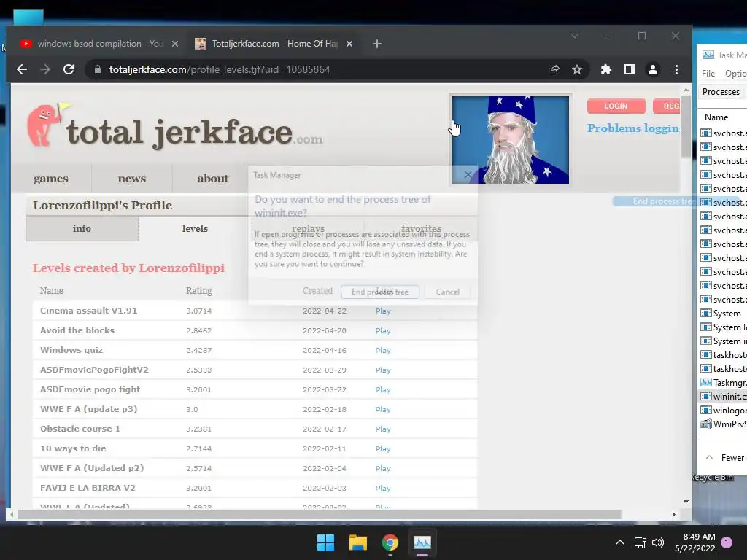Click the wizard image thumbnail

(x=510, y=139)
